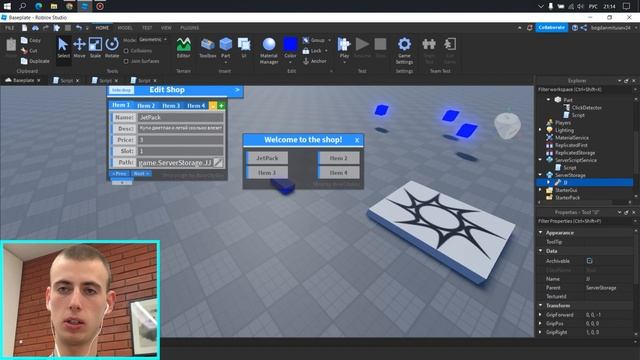This screenshot has height=360, width=640.
Task: Collapse the ServerStorage tree node
Action: 540,175
